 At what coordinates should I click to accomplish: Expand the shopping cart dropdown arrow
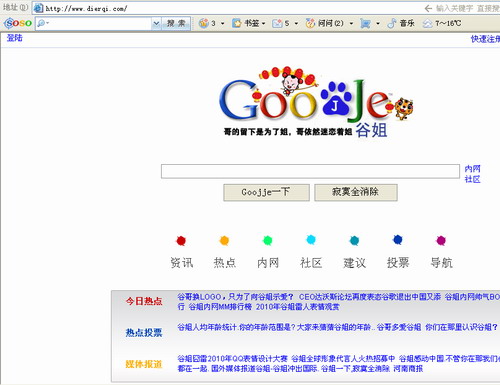coord(378,23)
